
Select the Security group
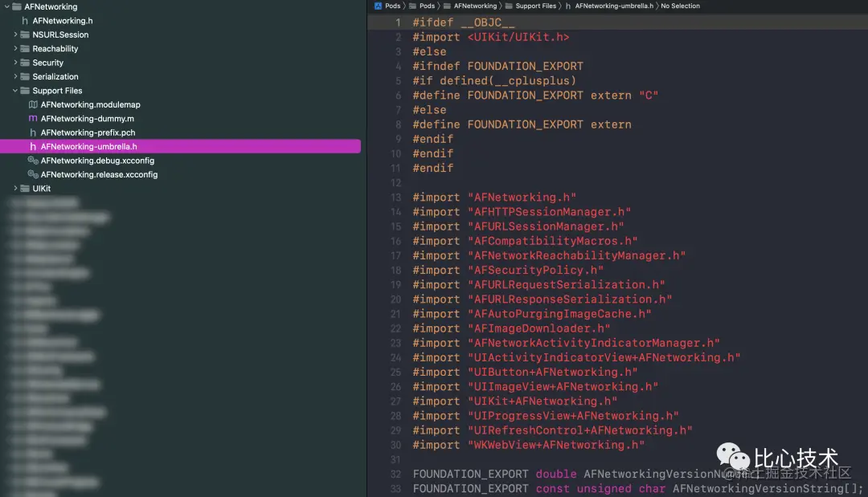click(48, 63)
